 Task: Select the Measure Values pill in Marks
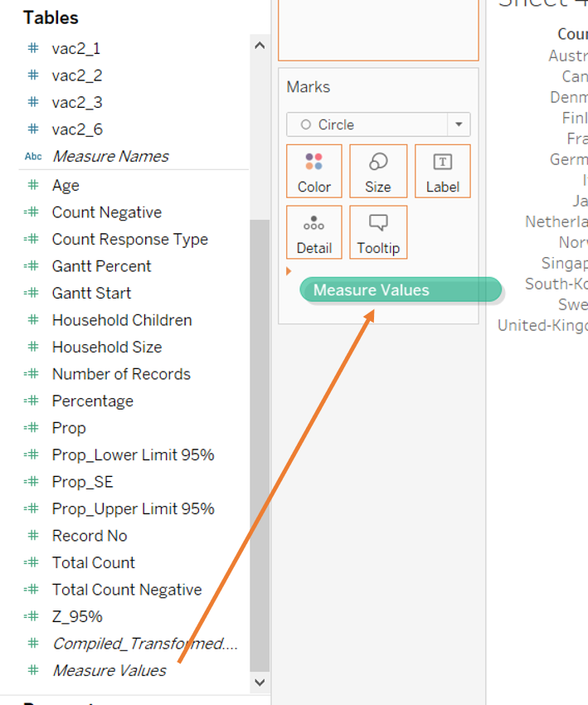[401, 290]
